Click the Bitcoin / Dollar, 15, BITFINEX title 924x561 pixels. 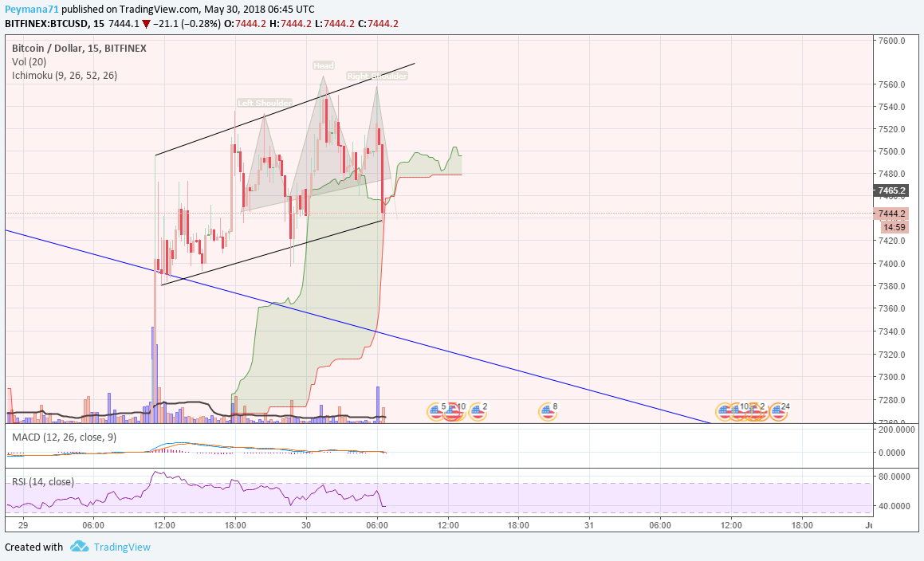79,49
